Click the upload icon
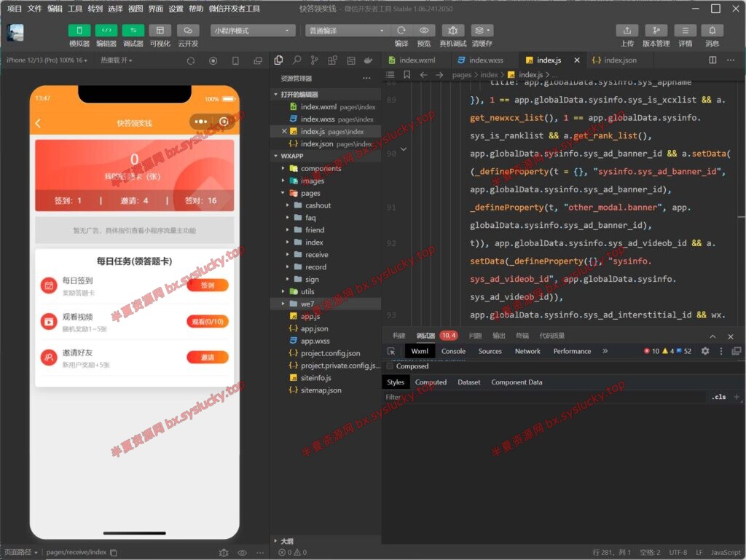The image size is (746, 560). (627, 31)
